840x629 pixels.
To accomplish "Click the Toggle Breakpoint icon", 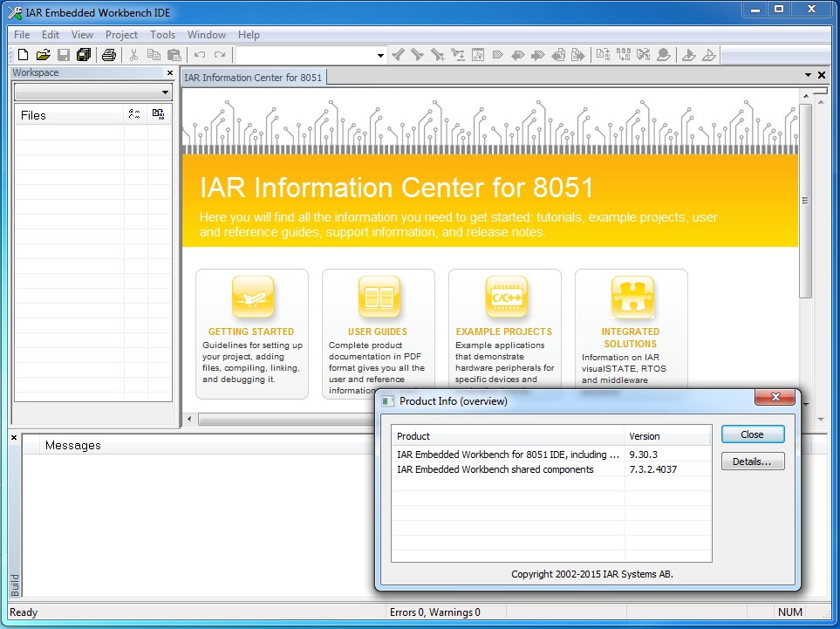I will tap(664, 55).
